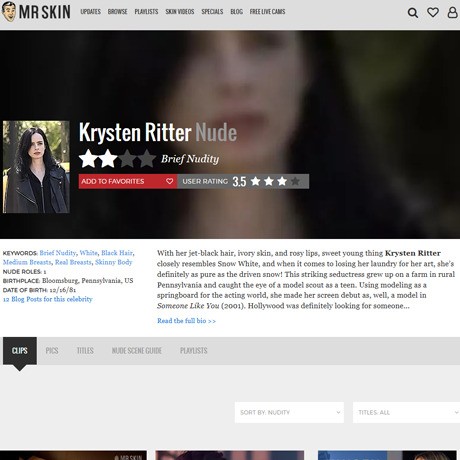460x460 pixels.
Task: Click the Krysten Ritter heading
Action: (x=135, y=132)
